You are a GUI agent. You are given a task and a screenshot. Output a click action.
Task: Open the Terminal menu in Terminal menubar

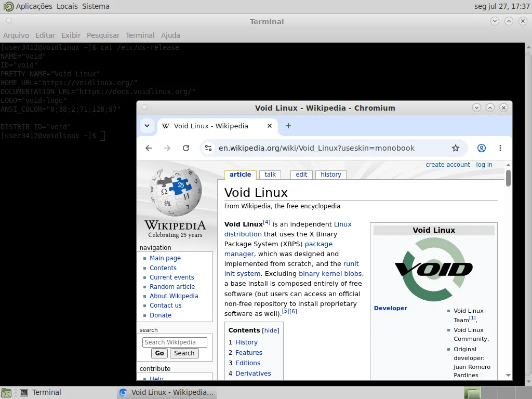point(140,35)
